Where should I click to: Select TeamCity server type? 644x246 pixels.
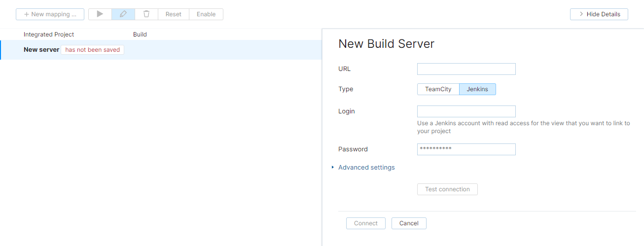pyautogui.click(x=438, y=89)
